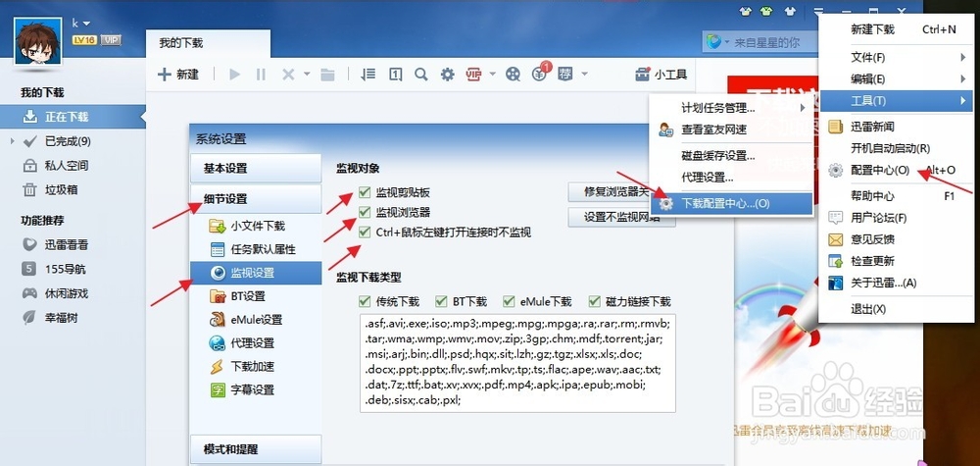Click the delete X toolbar icon
This screenshot has height=466, width=980.
pos(287,75)
